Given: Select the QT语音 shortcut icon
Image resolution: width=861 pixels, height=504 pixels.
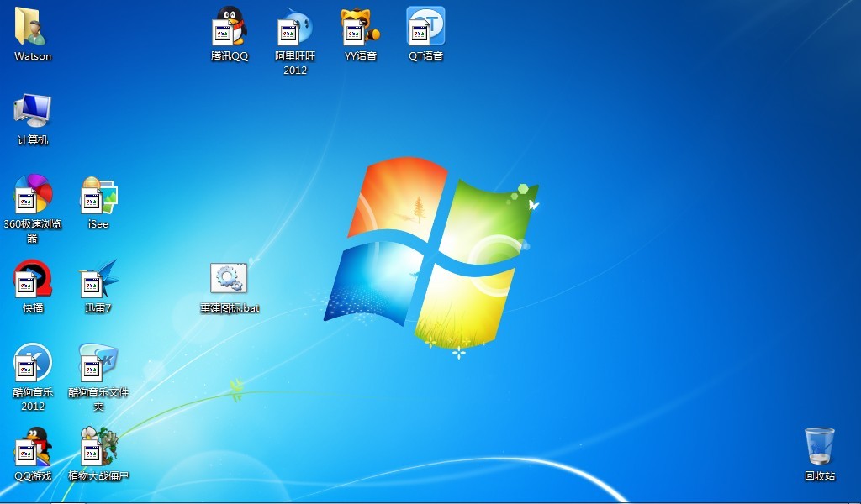Looking at the screenshot, I should point(425,26).
